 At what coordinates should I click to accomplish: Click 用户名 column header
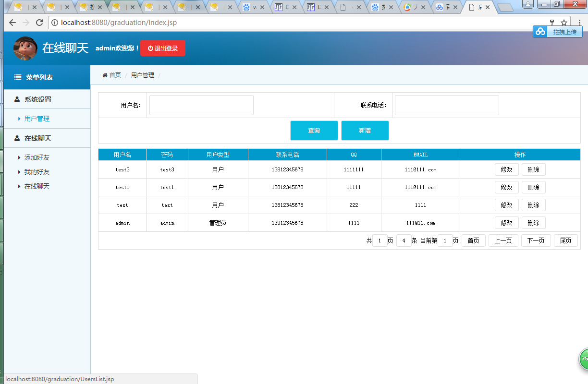click(122, 155)
